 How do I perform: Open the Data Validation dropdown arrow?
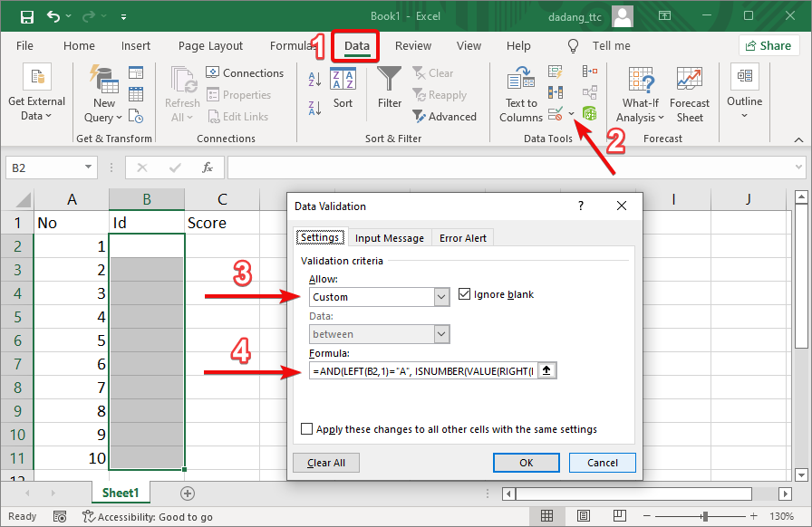(x=569, y=115)
